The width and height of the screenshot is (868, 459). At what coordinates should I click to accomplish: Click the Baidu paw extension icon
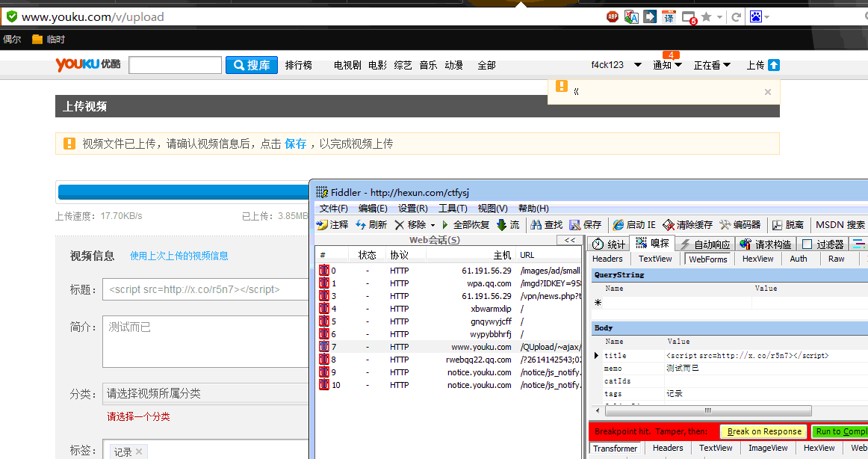tap(756, 16)
